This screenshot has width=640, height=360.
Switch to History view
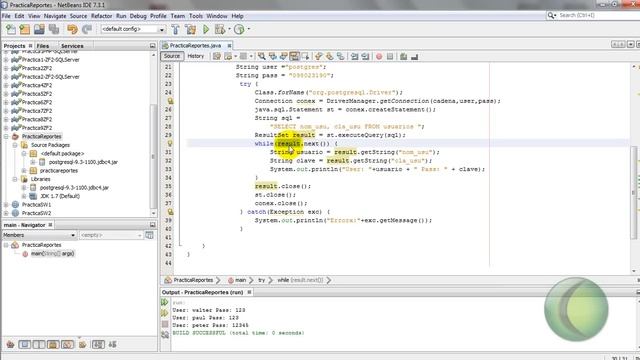point(196,56)
